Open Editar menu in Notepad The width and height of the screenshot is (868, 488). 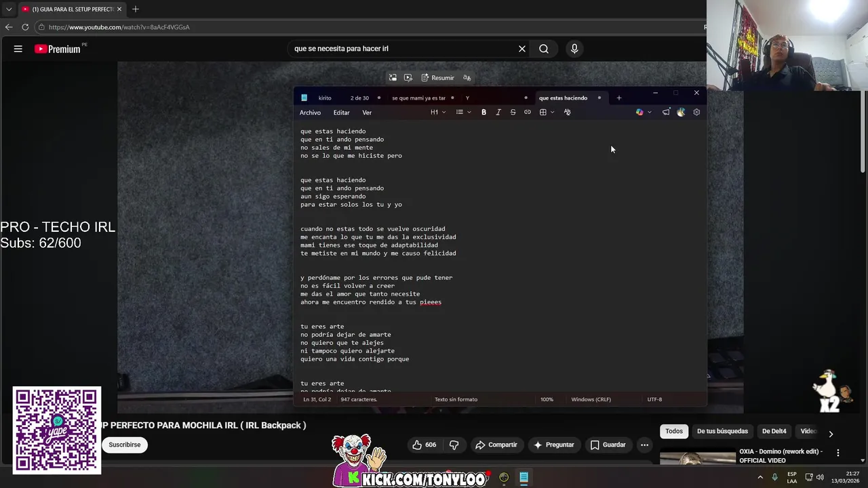point(341,113)
